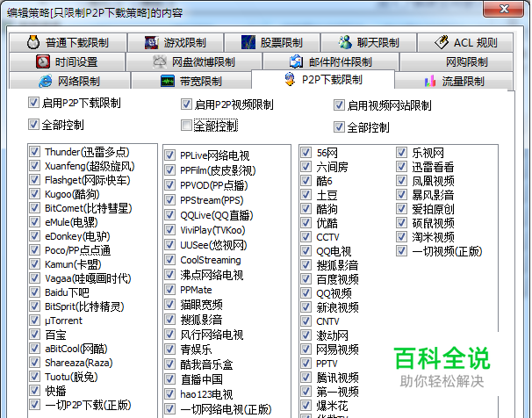The width and height of the screenshot is (532, 418).
Task: Switch to the 游戏限制 tab
Action: pos(176,42)
